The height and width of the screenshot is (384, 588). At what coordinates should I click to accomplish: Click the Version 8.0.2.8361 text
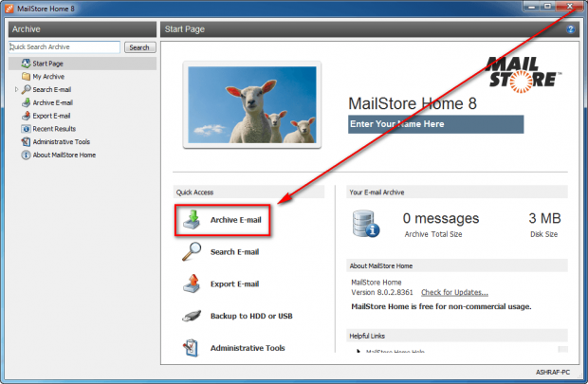(382, 292)
